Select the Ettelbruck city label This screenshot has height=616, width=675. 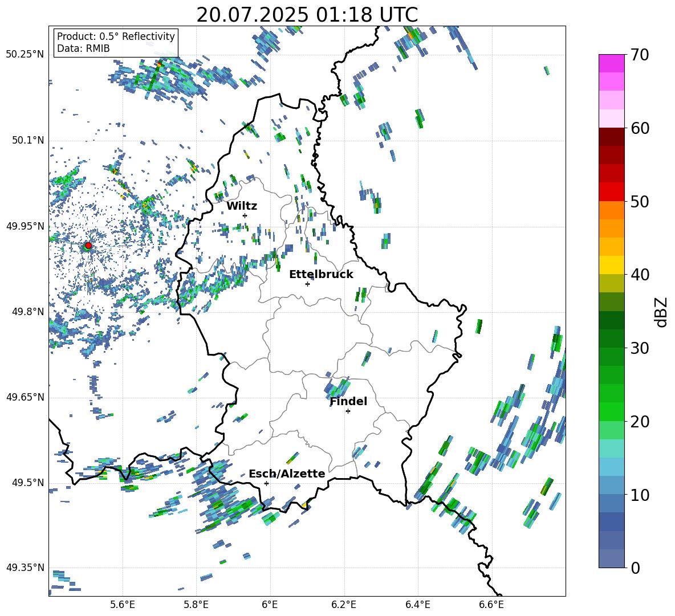[321, 275]
